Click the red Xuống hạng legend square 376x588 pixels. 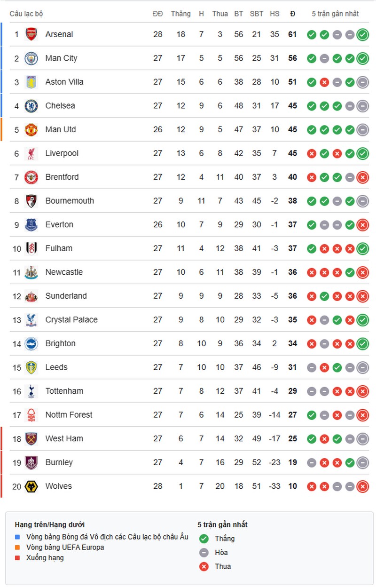click(x=17, y=558)
